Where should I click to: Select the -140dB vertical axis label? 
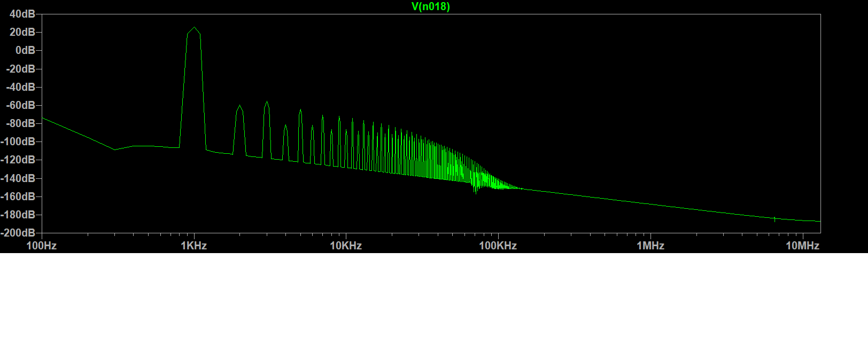pos(18,178)
